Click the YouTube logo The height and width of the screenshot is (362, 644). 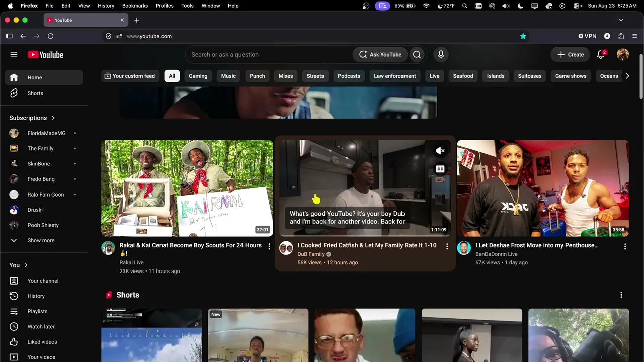click(x=45, y=55)
